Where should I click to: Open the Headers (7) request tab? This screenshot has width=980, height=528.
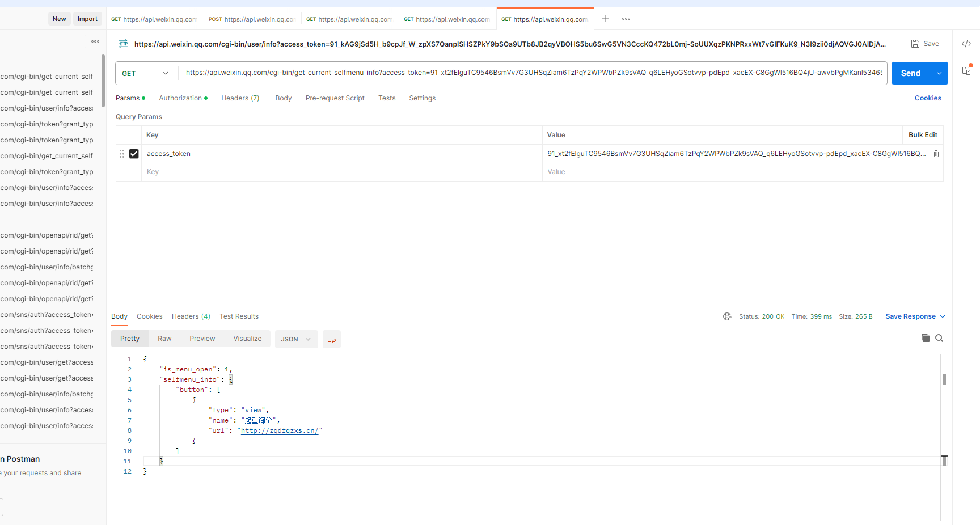(240, 98)
